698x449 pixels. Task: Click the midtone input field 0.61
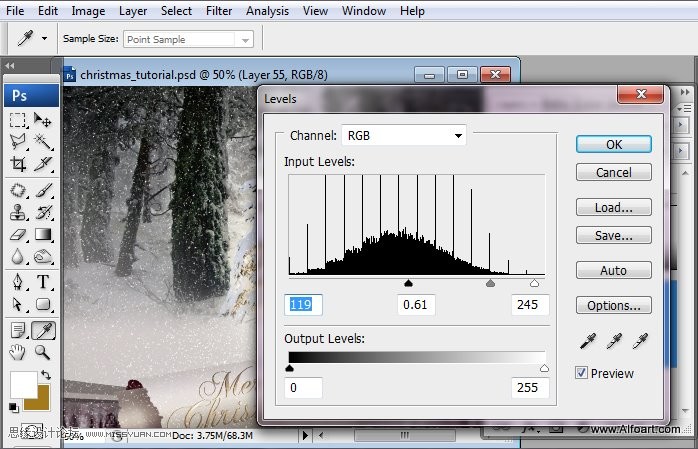(416, 305)
